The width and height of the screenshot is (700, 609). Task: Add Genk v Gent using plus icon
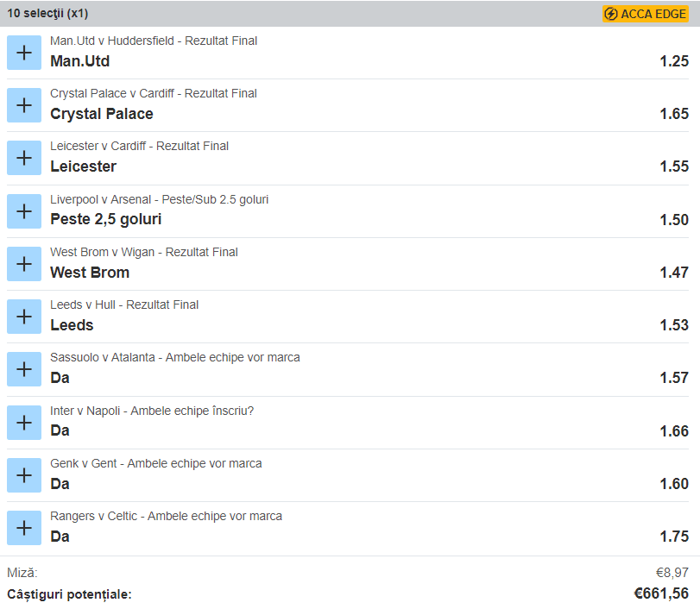(x=24, y=475)
